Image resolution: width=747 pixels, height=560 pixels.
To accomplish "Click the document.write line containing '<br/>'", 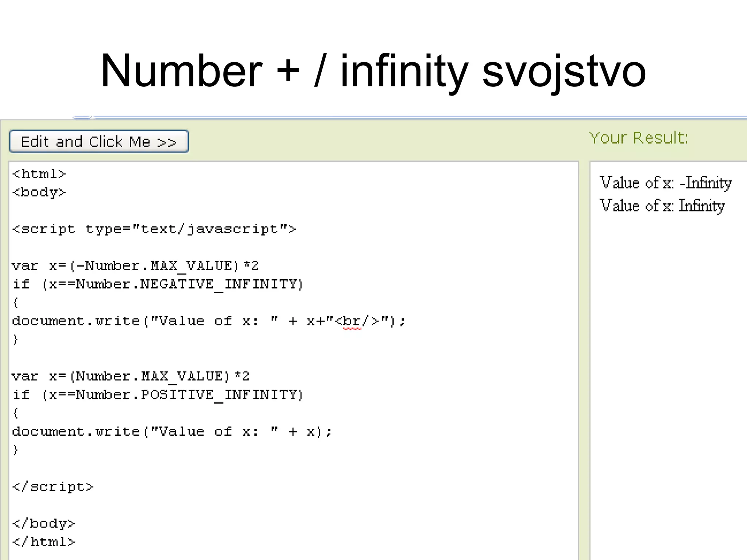I will pyautogui.click(x=209, y=321).
